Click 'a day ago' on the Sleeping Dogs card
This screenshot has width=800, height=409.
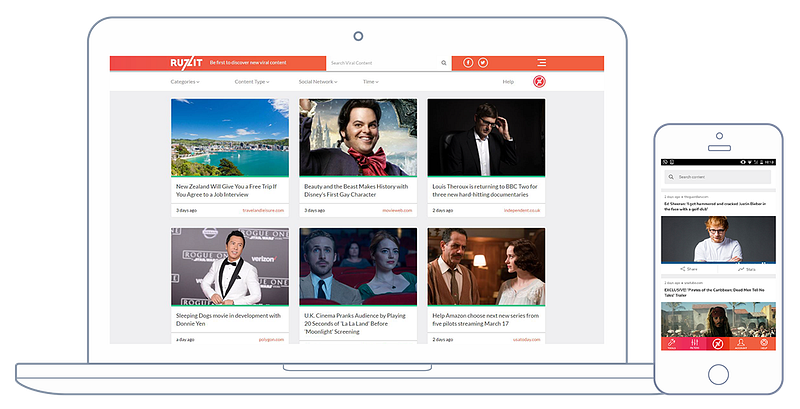click(185, 339)
